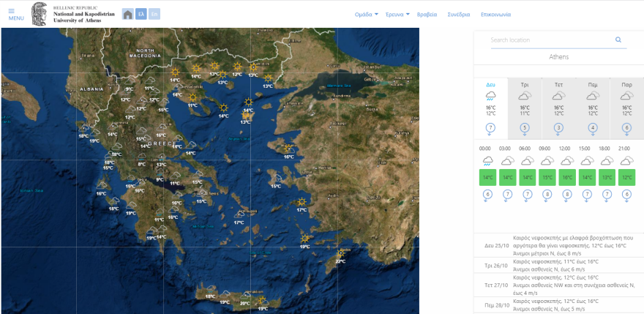Click the Πεμ 28/10 forecast row label

coord(497,305)
